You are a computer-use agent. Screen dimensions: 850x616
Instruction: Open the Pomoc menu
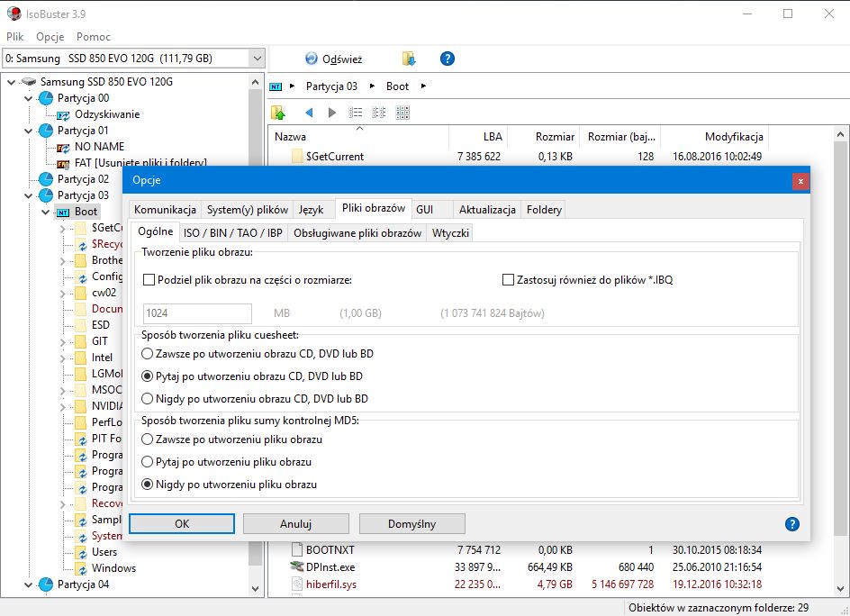click(x=94, y=37)
